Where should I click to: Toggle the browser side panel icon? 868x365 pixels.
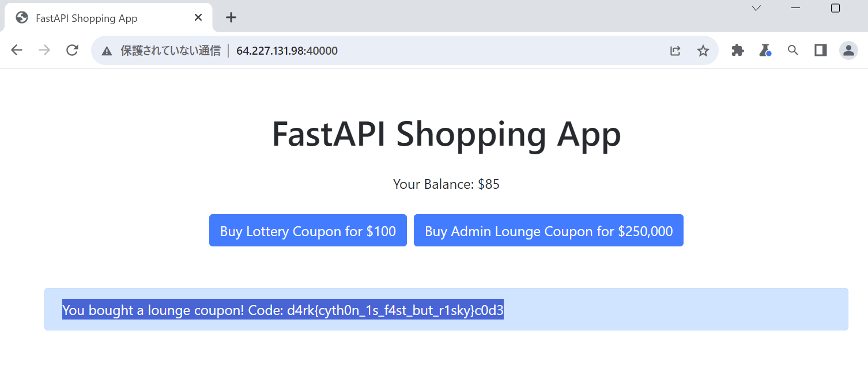point(820,51)
